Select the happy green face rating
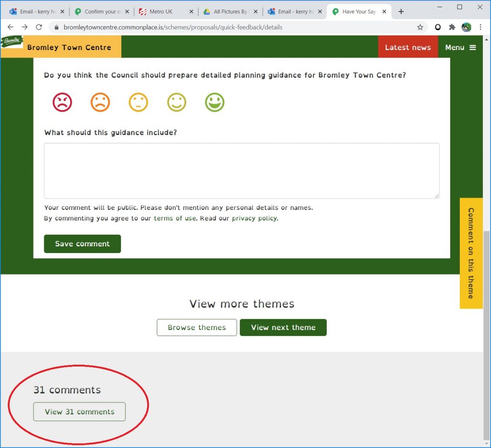 click(215, 102)
